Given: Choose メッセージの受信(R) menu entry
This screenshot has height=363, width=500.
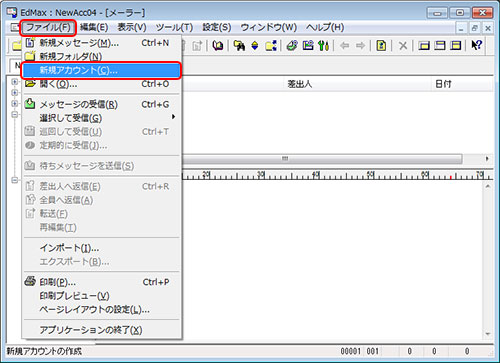Looking at the screenshot, I should point(102,104).
